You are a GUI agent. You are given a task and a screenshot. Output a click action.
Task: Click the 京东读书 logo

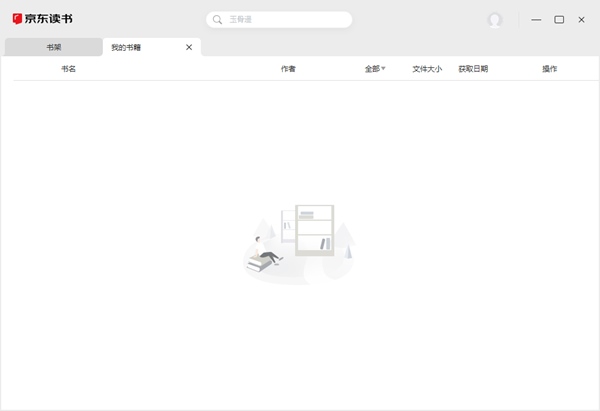[42, 19]
